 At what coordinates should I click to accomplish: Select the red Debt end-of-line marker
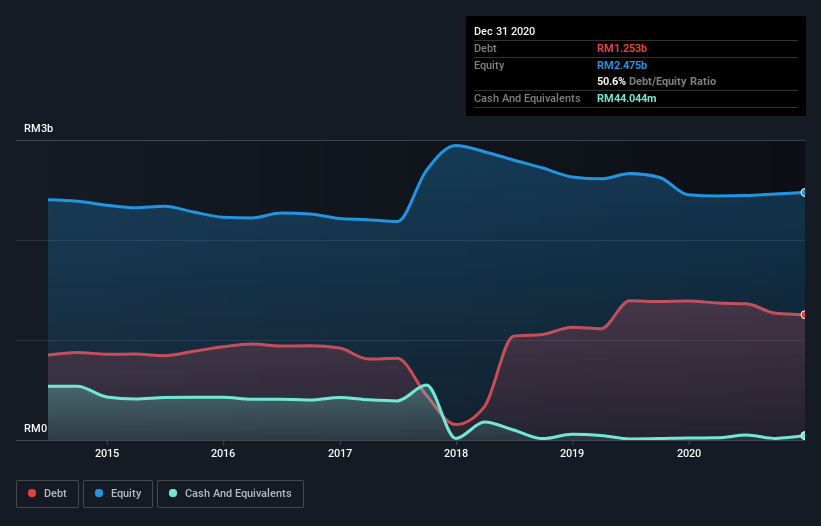click(x=804, y=315)
